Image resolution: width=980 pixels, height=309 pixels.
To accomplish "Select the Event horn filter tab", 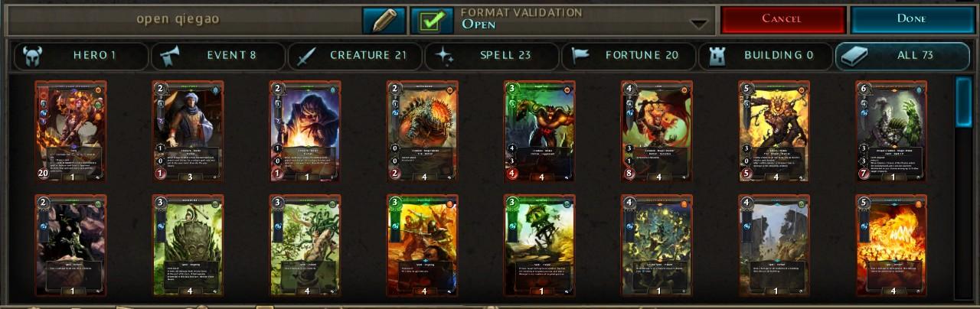I will pyautogui.click(x=217, y=56).
